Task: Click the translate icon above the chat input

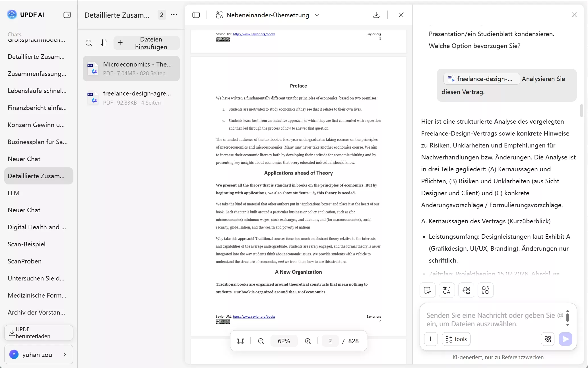Action: coord(447,290)
